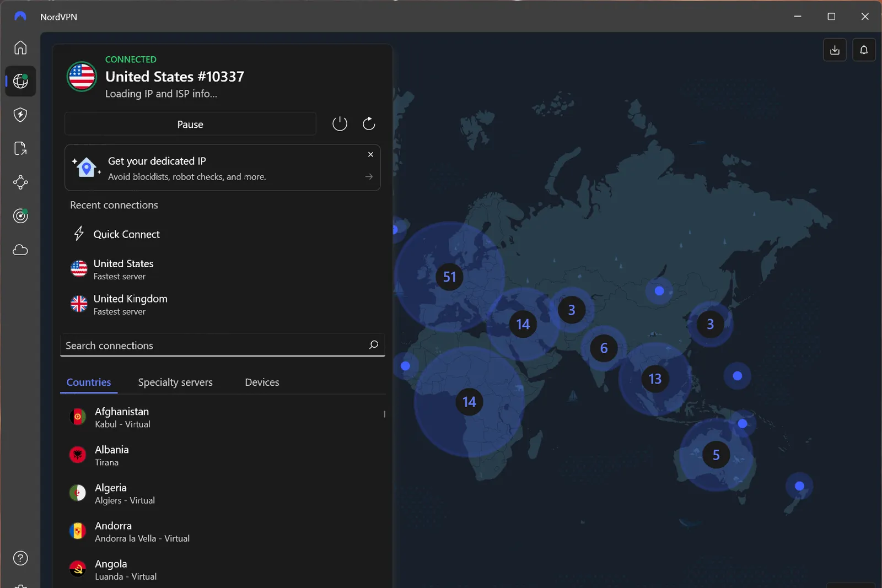Select Albania from the country list
This screenshot has width=882, height=588.
tap(112, 456)
